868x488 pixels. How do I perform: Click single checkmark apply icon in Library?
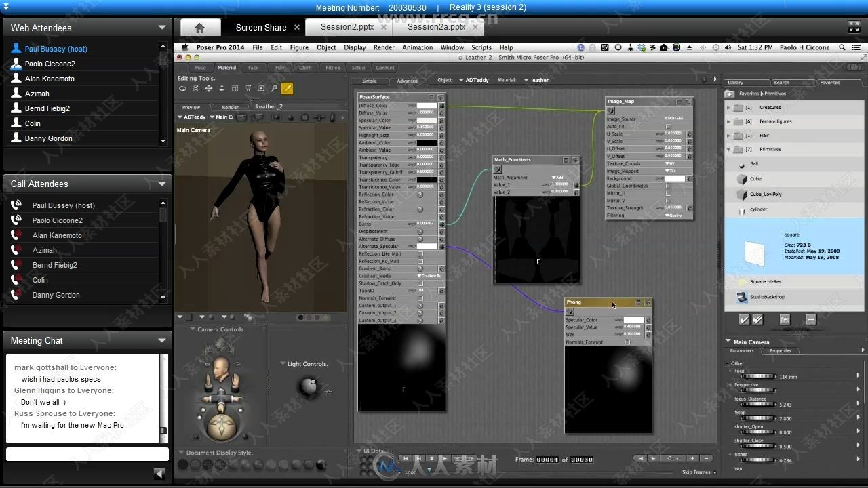744,319
